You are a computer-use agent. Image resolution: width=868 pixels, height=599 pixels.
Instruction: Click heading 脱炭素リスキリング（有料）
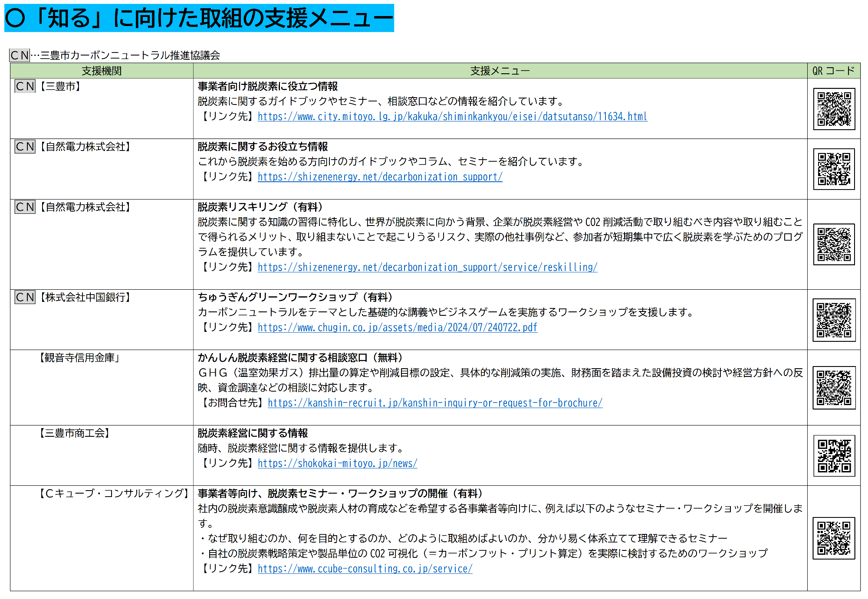(x=262, y=207)
